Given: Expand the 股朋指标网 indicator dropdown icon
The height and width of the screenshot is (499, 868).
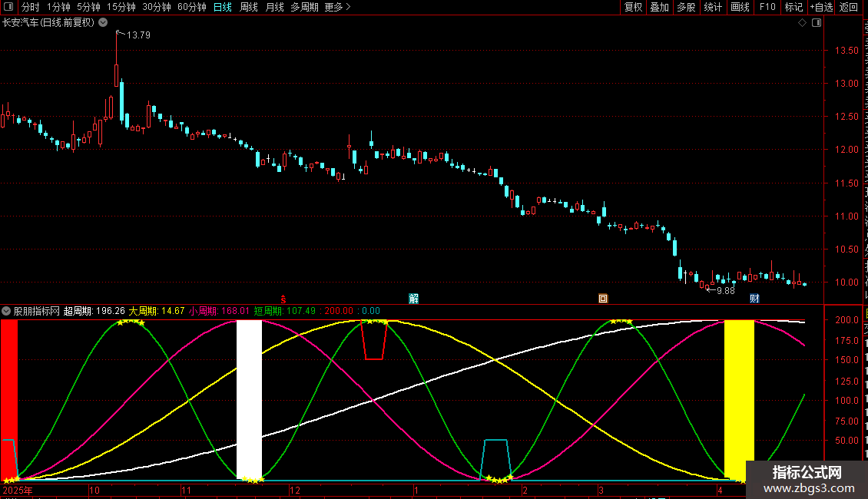Looking at the screenshot, I should (6, 312).
